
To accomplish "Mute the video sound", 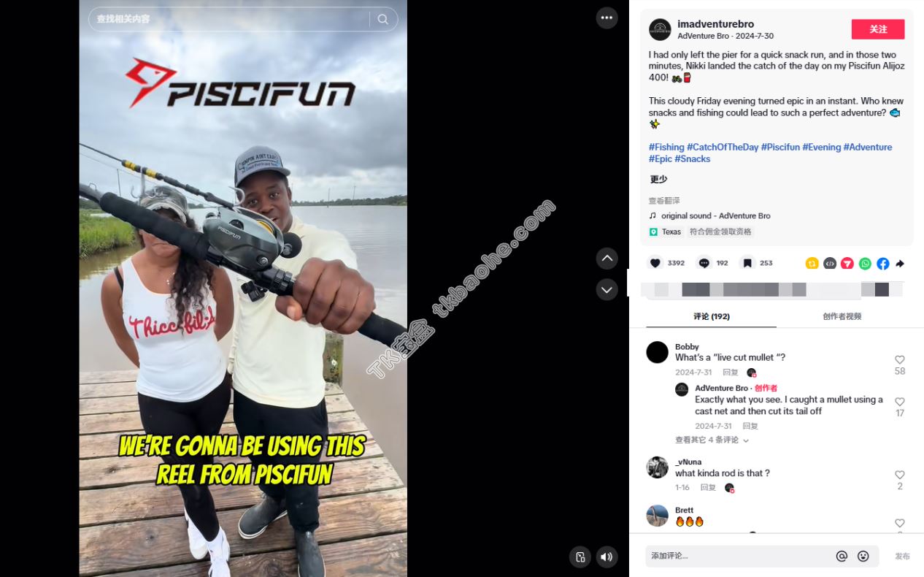I will coord(607,557).
